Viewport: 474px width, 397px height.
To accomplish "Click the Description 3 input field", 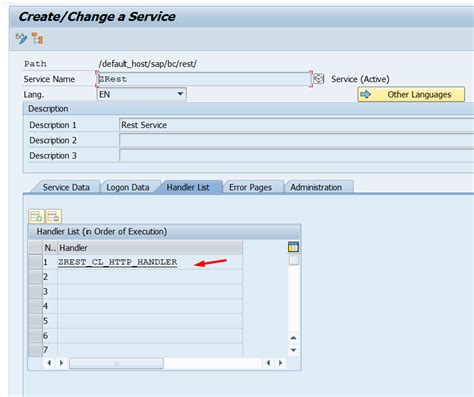I will (x=296, y=156).
